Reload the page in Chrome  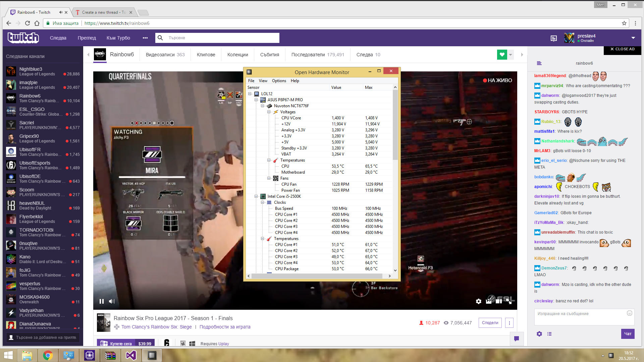[x=28, y=23]
